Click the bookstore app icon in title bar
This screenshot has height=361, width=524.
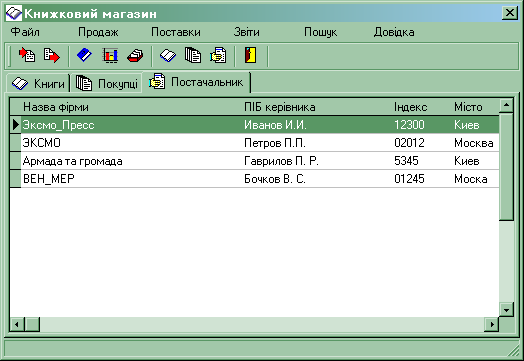(x=14, y=13)
